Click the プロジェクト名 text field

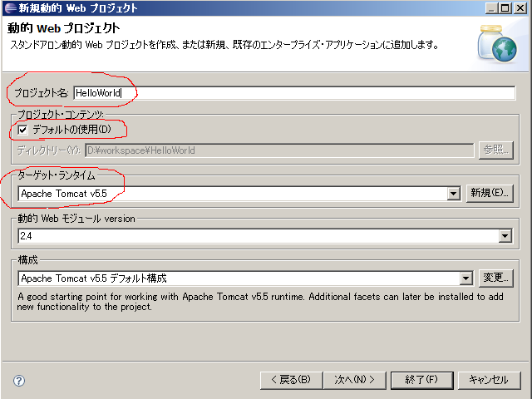[294, 93]
